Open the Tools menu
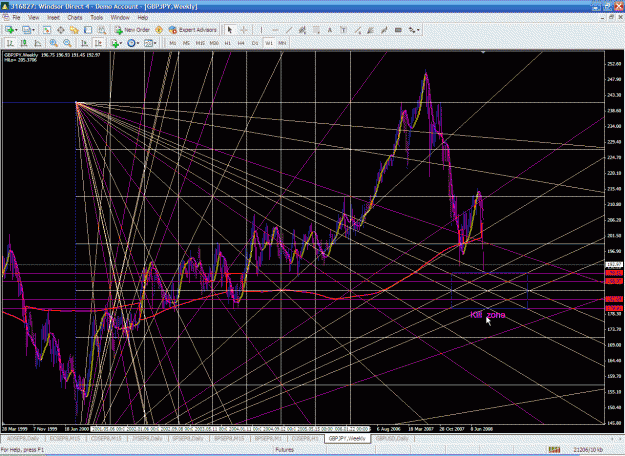The image size is (625, 456). tap(96, 18)
